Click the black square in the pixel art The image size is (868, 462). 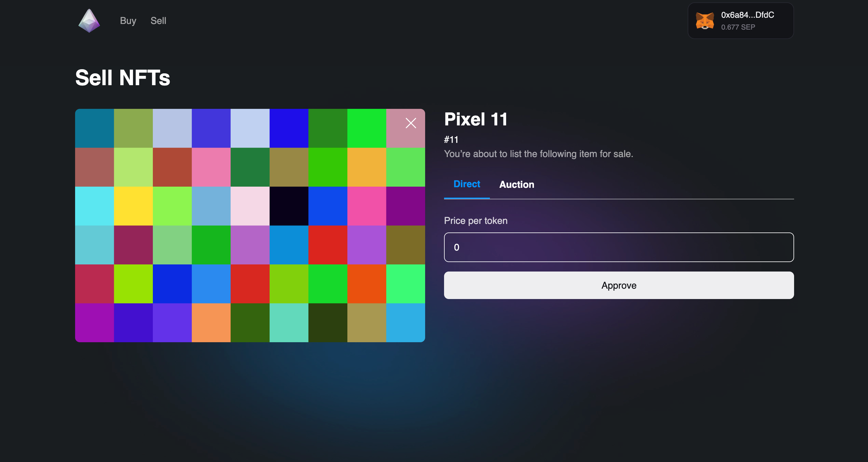pos(289,206)
